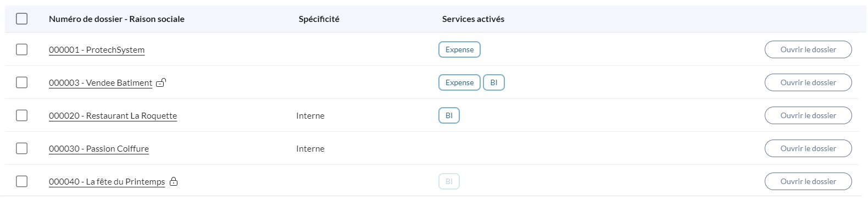
Task: Click the Expense badge for Vendee Batiment
Action: coord(459,82)
